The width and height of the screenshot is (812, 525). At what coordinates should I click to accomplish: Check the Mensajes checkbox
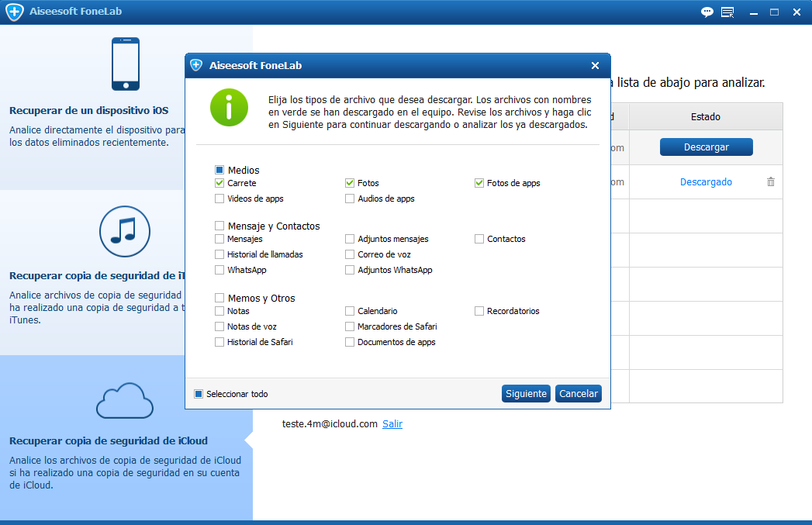(219, 239)
